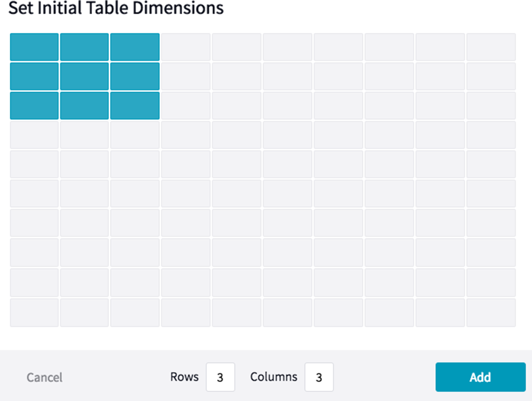Select grid cell at row 4, column 4
This screenshot has height=401, width=532.
coord(185,135)
